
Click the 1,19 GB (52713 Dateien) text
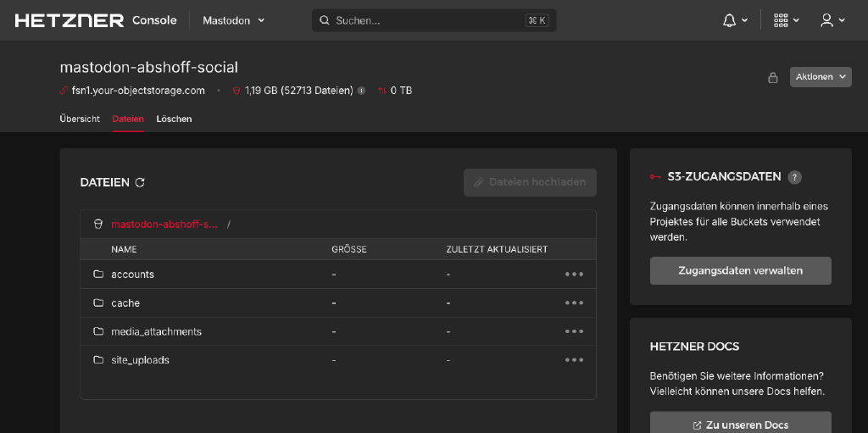[x=299, y=91]
